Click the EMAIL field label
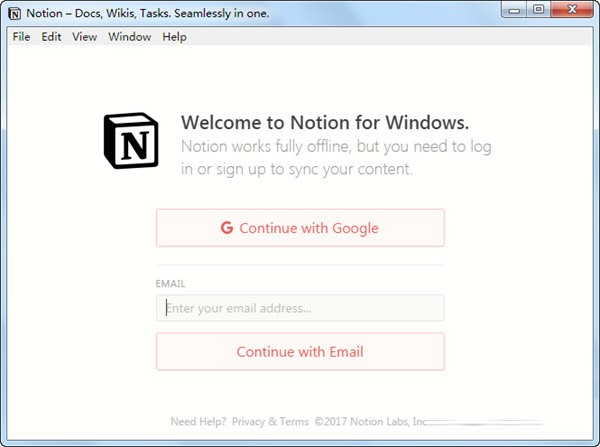This screenshot has height=447, width=600. 170,284
